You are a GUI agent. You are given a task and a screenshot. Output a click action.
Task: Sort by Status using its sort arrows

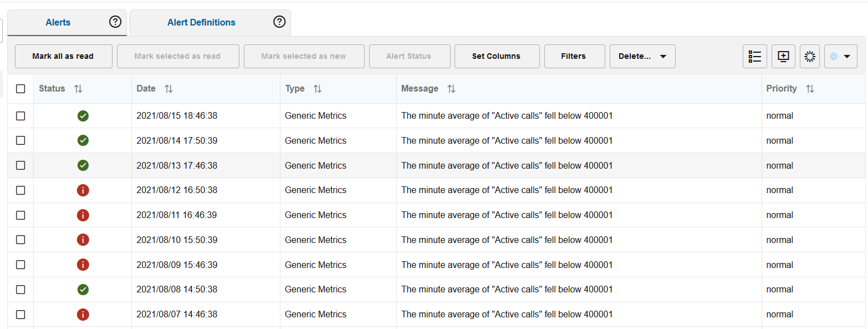pyautogui.click(x=78, y=89)
